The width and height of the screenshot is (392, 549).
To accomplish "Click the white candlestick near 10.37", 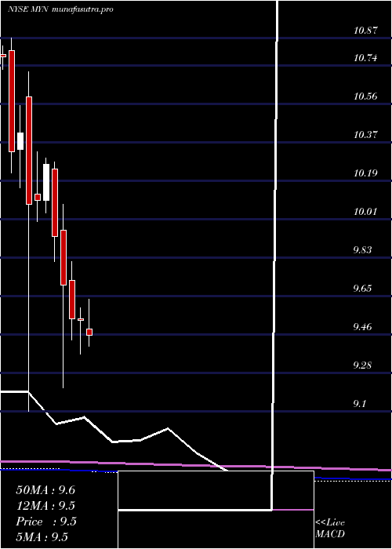I will (20, 141).
